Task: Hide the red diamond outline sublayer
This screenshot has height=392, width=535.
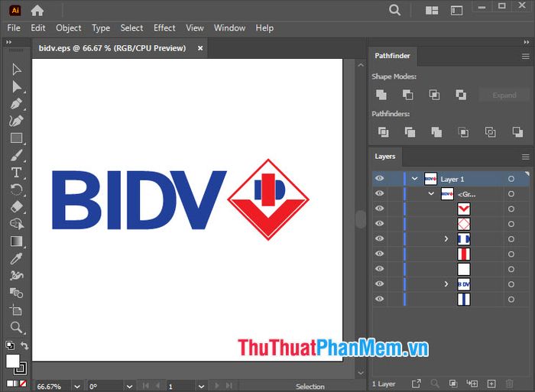Action: coord(379,223)
